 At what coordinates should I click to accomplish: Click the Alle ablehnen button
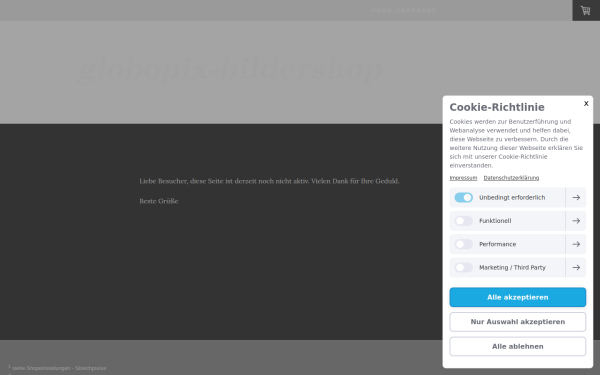[517, 346]
